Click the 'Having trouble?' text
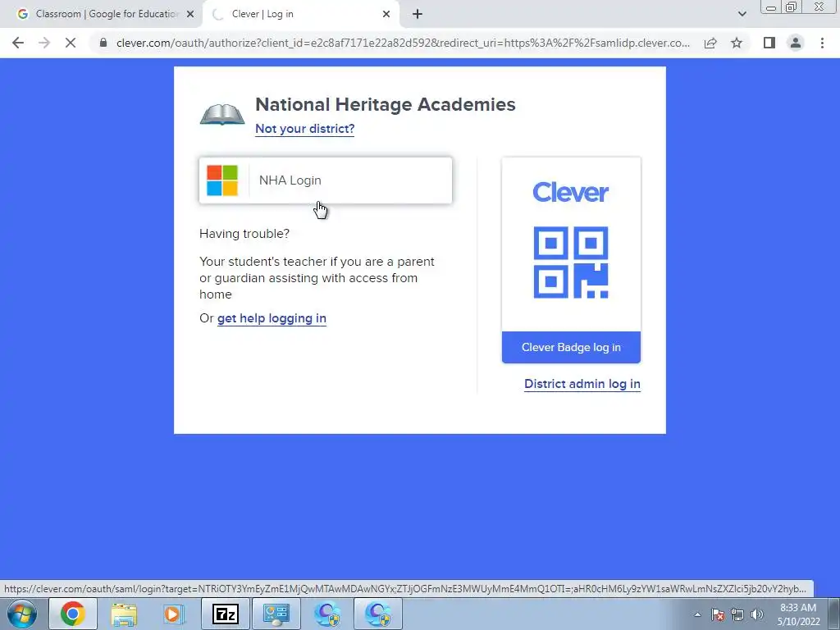 (244, 234)
